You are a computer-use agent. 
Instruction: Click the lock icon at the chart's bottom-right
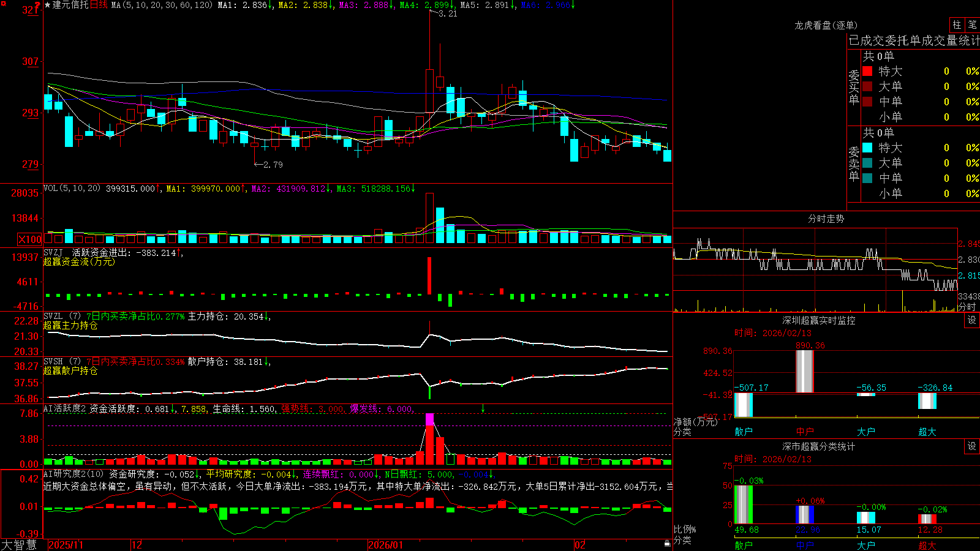pos(667,544)
